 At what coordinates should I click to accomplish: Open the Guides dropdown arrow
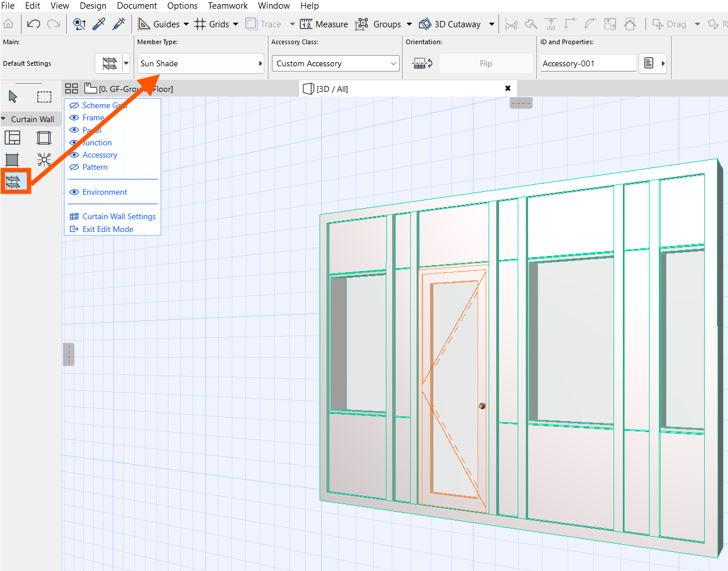click(186, 24)
